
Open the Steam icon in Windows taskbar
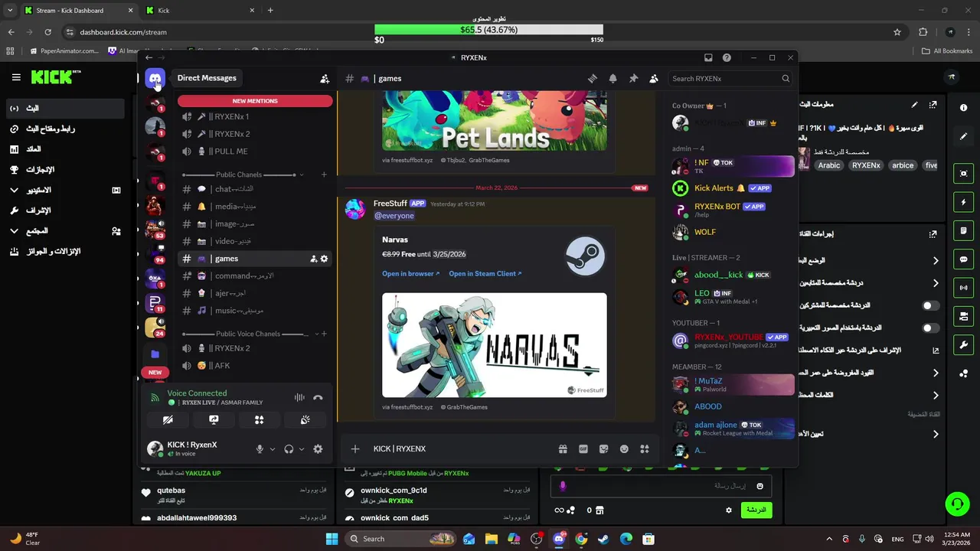coord(603,539)
